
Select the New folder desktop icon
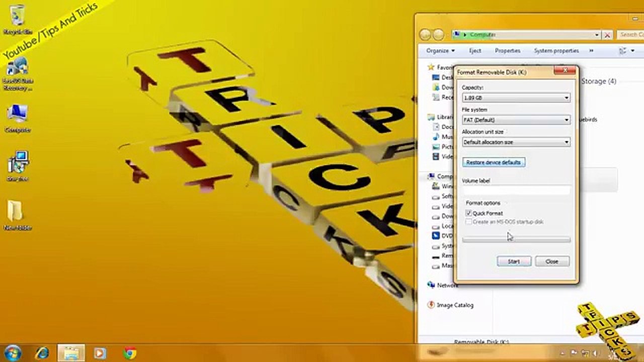(17, 215)
